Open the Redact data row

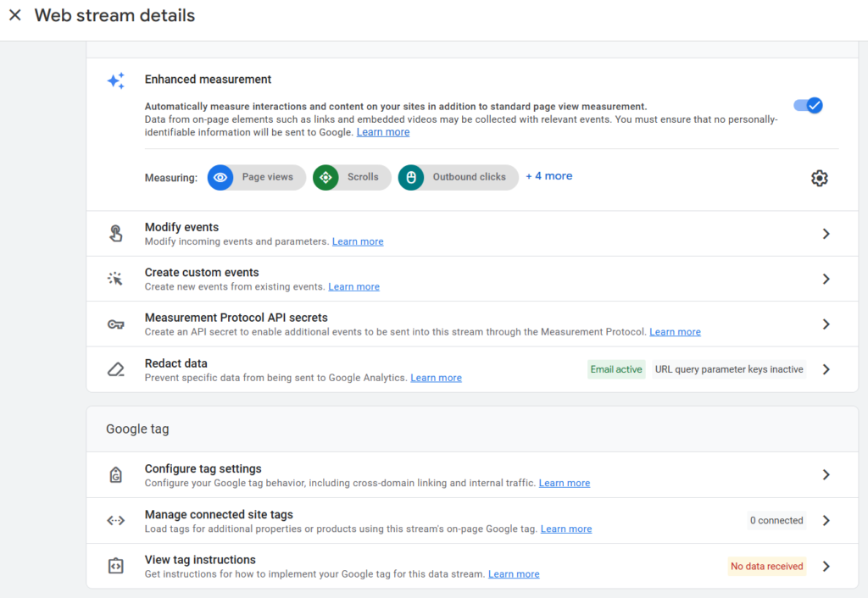point(472,369)
